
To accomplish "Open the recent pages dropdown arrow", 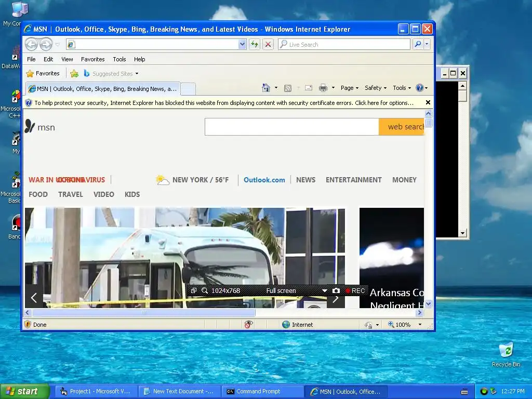I will coord(57,45).
